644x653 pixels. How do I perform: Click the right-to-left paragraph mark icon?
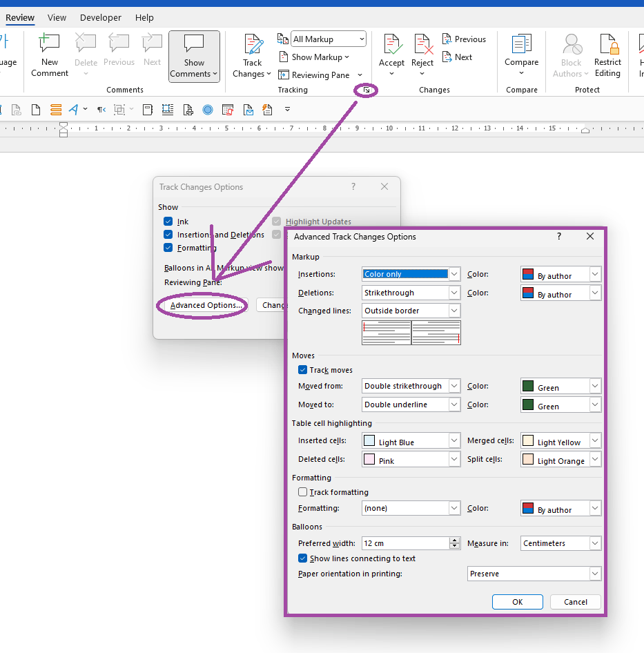(x=101, y=110)
